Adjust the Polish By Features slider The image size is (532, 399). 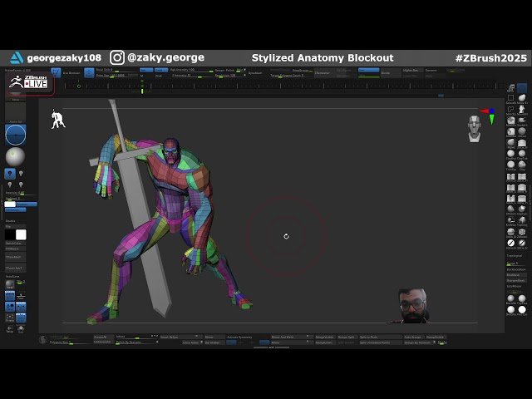[x=137, y=342]
